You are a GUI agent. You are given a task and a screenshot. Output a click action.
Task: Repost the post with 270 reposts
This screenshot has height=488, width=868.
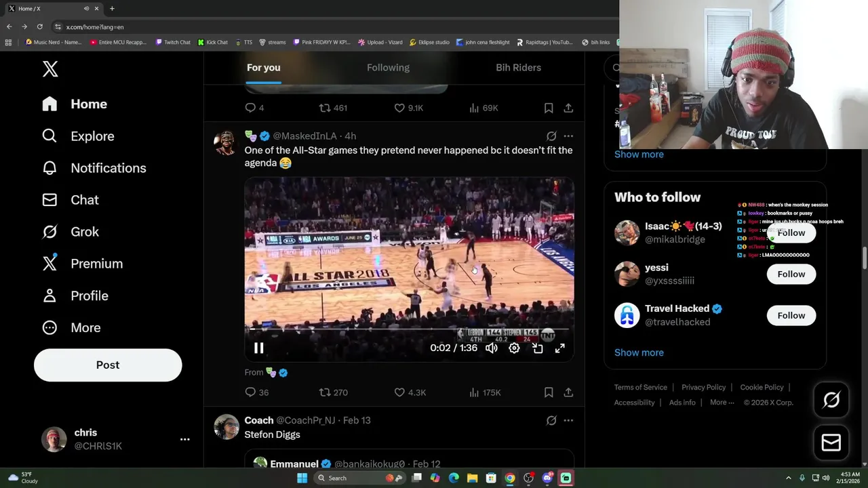(333, 392)
